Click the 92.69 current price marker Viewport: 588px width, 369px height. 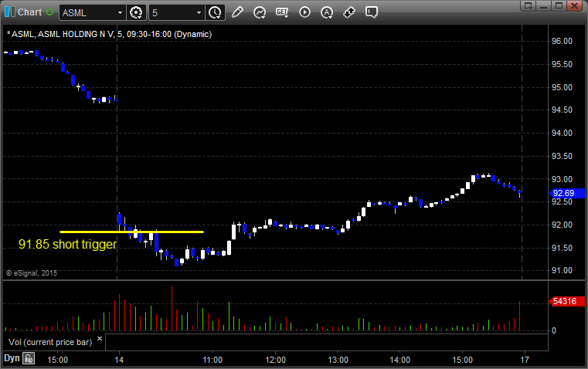[562, 193]
